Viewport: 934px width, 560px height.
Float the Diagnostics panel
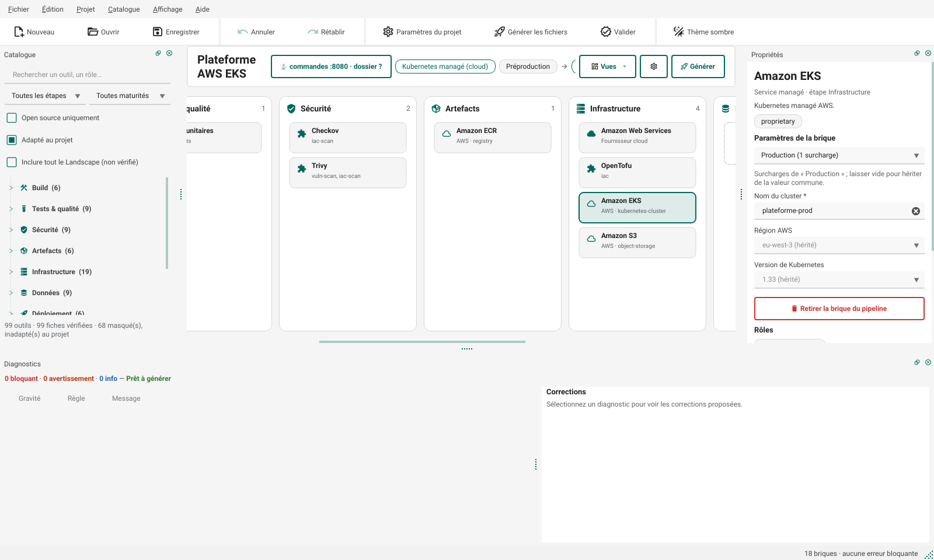917,362
